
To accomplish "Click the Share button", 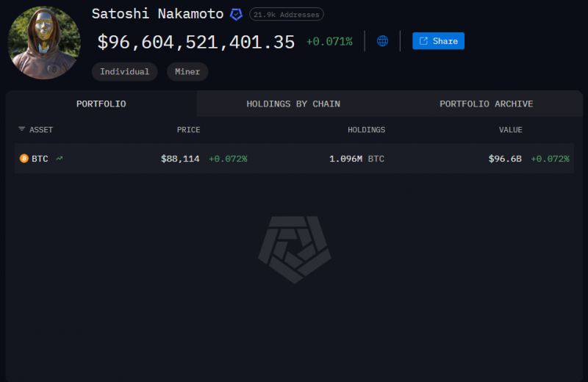I will [438, 41].
